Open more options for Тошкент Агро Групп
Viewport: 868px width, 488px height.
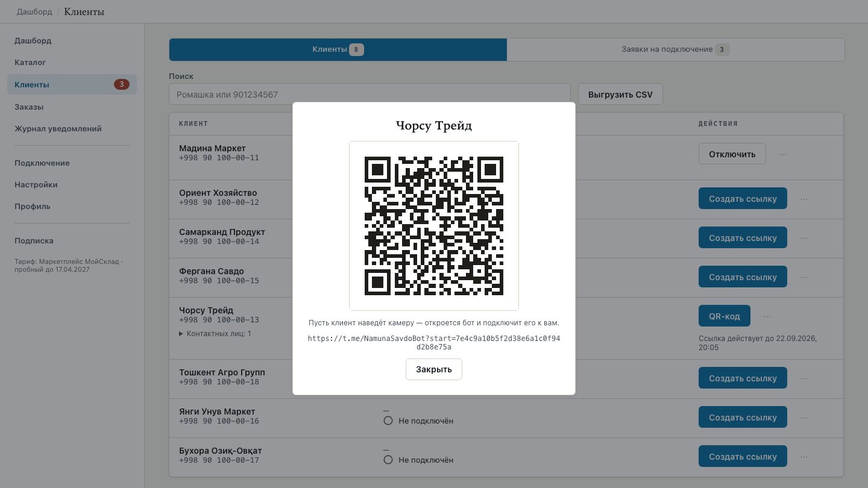[804, 378]
